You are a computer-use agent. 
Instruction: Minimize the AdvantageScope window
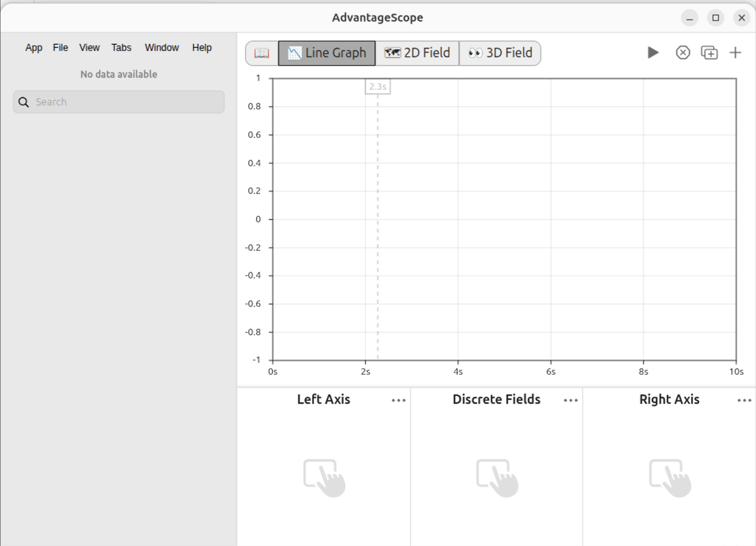point(690,18)
